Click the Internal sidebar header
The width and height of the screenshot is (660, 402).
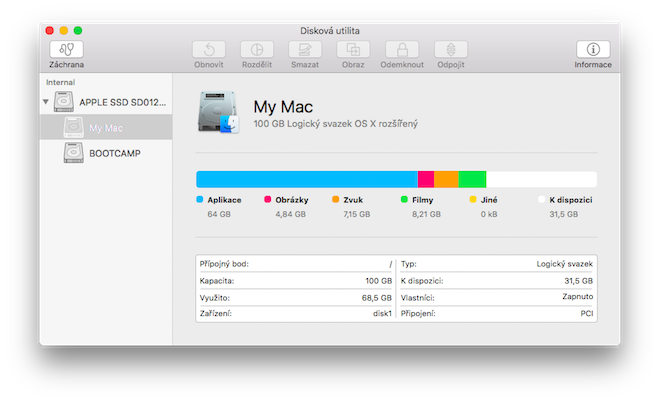(61, 83)
